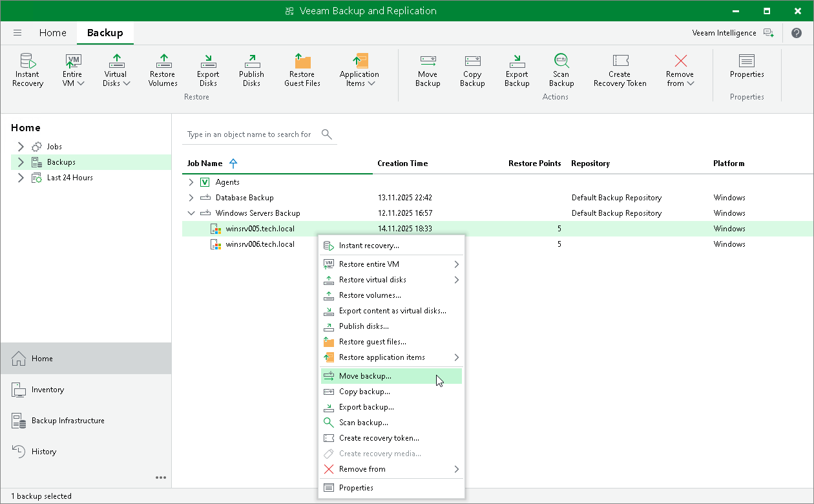The image size is (814, 504).
Task: Sort by the Job Name column header
Action: (x=205, y=163)
